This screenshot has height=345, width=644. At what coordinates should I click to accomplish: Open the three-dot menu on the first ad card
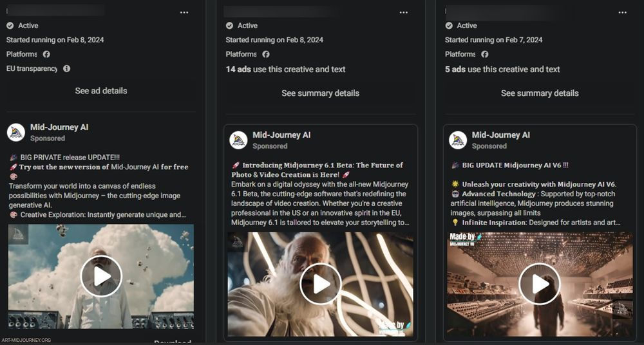point(184,12)
